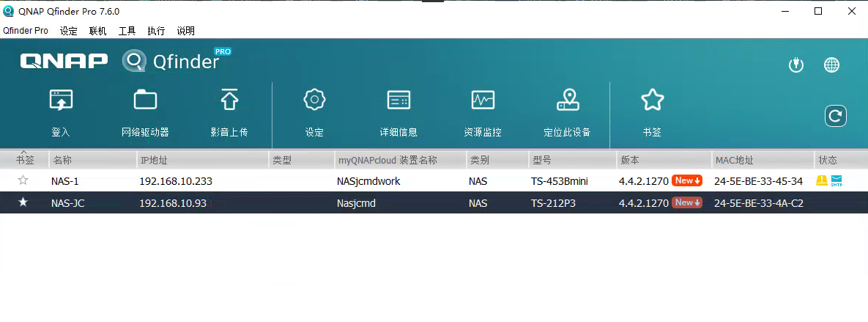Image resolution: width=868 pixels, height=322 pixels.
Task: Sort by 型号 column header
Action: point(572,160)
